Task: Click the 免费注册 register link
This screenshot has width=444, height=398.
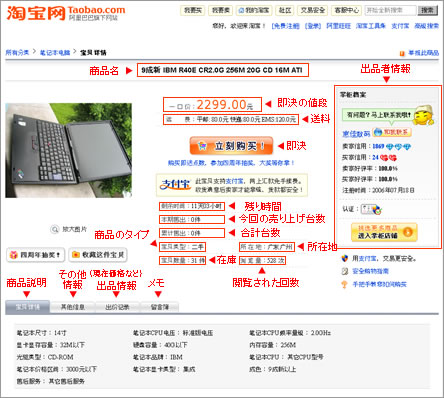Action: (285, 26)
